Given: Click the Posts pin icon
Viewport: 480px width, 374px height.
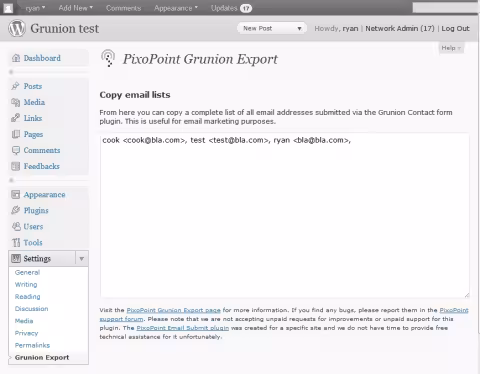Looking at the screenshot, I should tap(15, 86).
